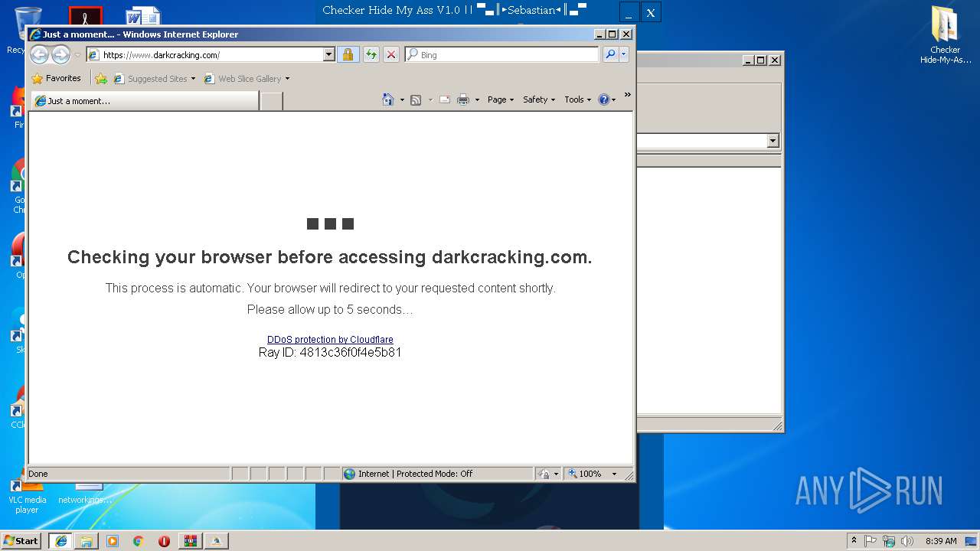Click Checker window minimize underscore button
Screen dimensions: 980x551
point(629,12)
